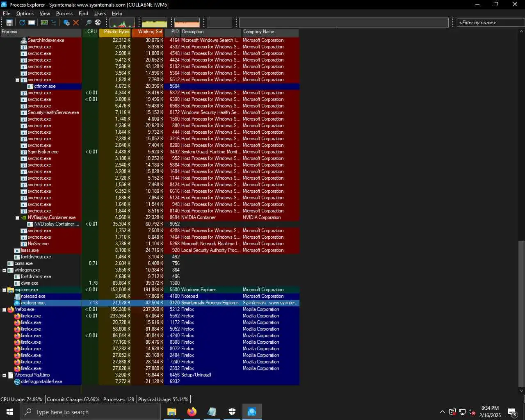Click the crosshair Find Window's Process icon
This screenshot has height=420, width=525.
98,23
